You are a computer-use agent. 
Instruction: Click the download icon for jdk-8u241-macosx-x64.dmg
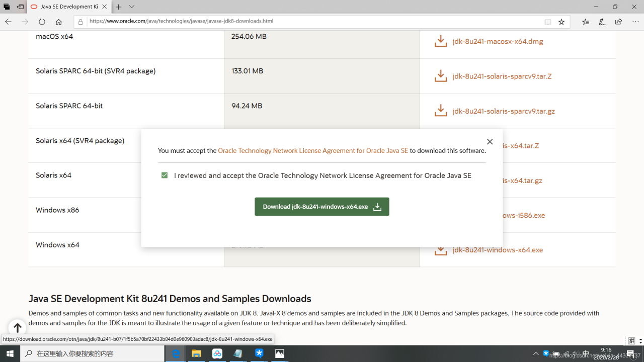440,41
